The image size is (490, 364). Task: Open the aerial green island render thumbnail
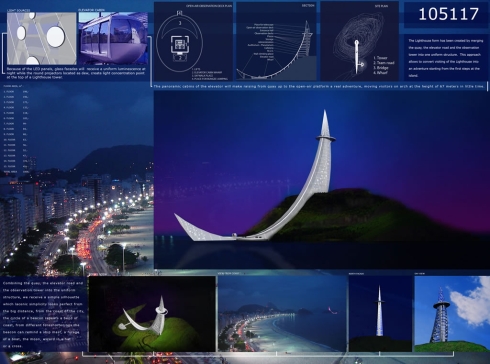pyautogui.click(x=152, y=314)
